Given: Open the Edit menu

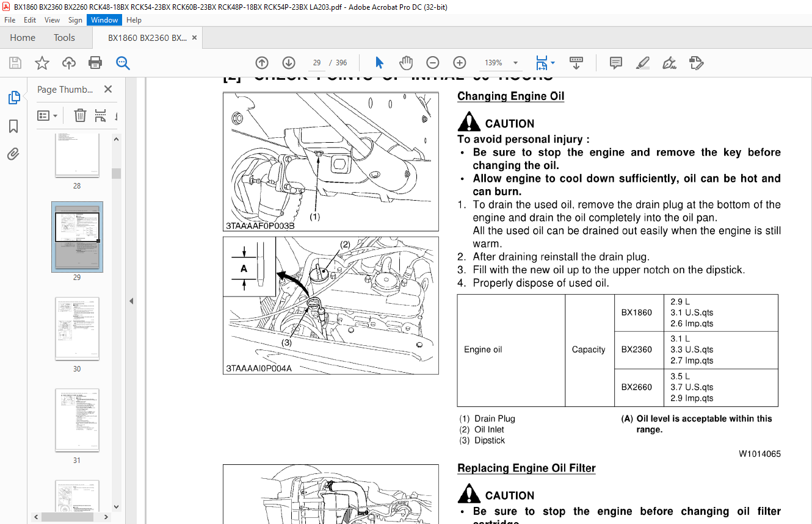Looking at the screenshot, I should pyautogui.click(x=30, y=20).
